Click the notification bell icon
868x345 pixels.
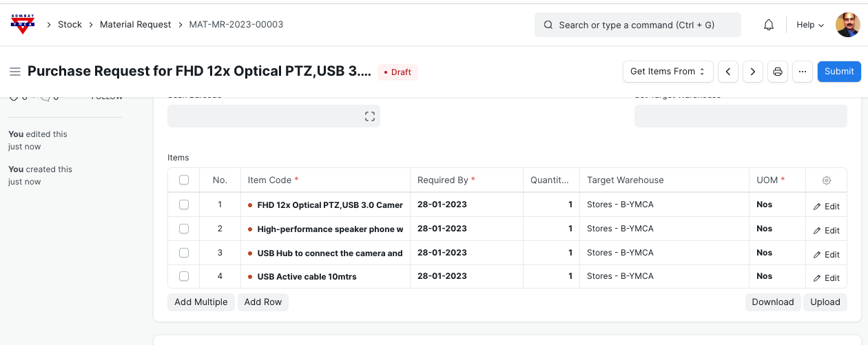[x=769, y=25]
